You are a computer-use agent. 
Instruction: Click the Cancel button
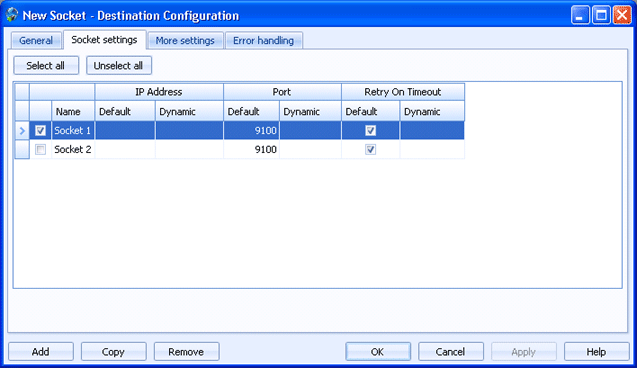[451, 352]
